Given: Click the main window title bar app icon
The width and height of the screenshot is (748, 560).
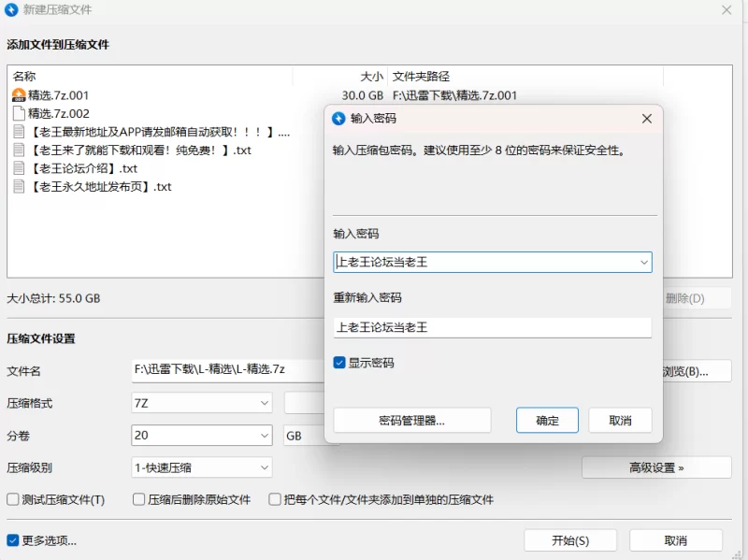Looking at the screenshot, I should click(x=11, y=9).
